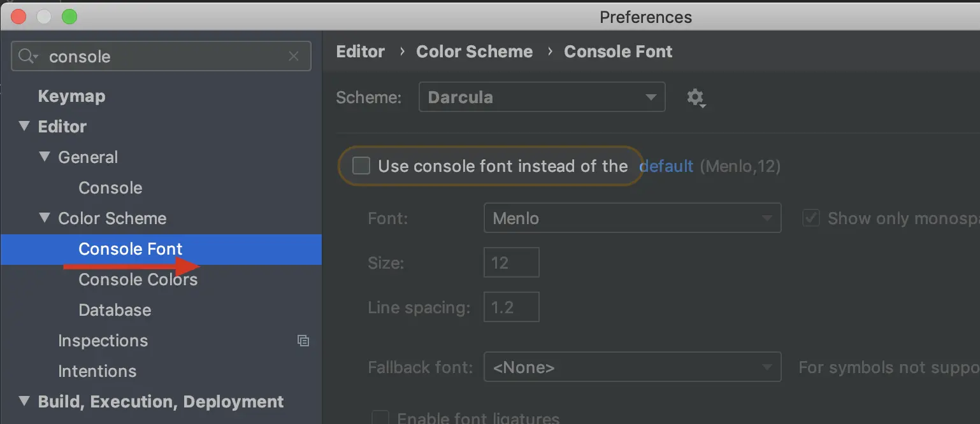Clear the search field with the X icon

pos(294,57)
